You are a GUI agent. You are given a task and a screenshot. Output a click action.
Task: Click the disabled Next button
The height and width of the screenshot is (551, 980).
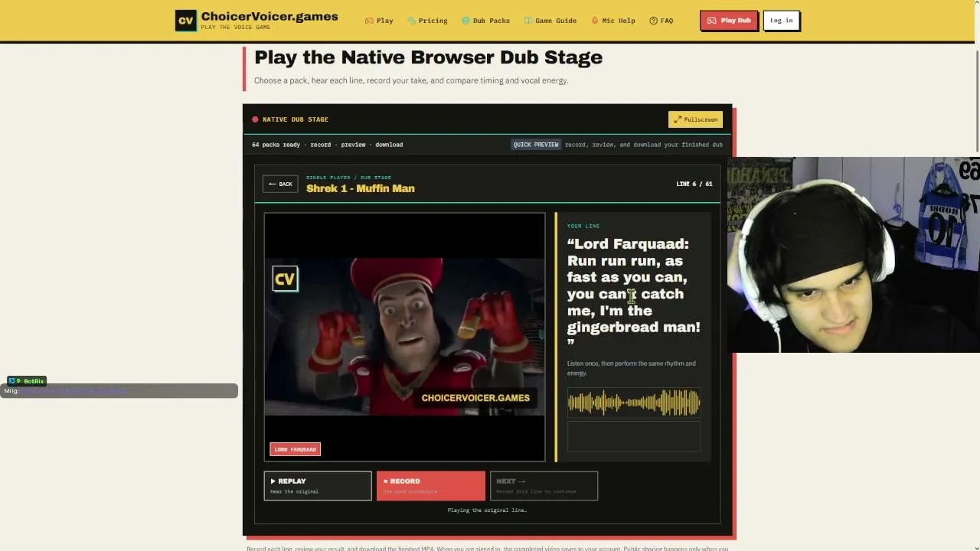(x=544, y=486)
